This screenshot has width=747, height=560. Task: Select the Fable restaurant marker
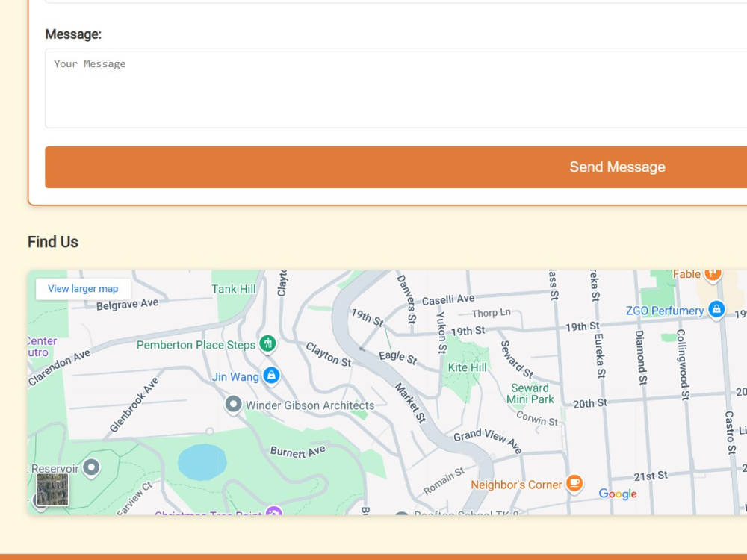(x=713, y=275)
